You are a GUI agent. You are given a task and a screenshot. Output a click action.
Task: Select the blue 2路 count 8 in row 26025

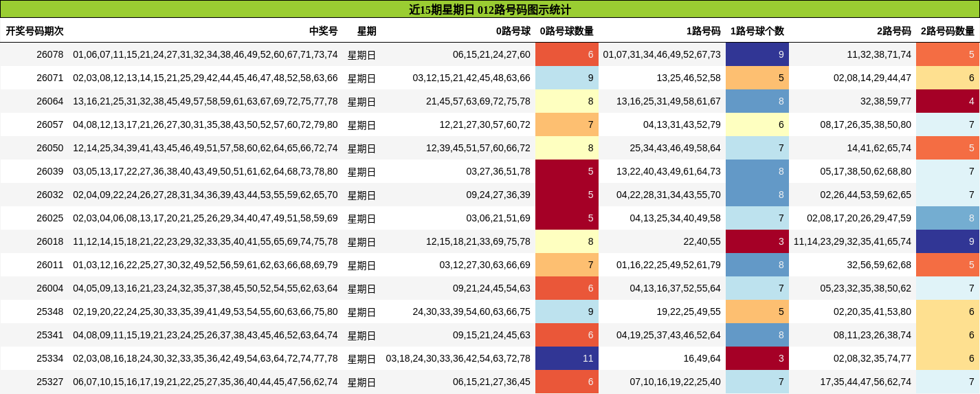pyautogui.click(x=948, y=218)
